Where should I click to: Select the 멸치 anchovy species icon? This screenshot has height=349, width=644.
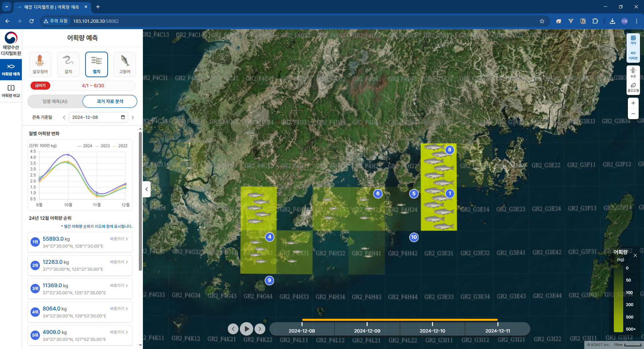point(97,64)
